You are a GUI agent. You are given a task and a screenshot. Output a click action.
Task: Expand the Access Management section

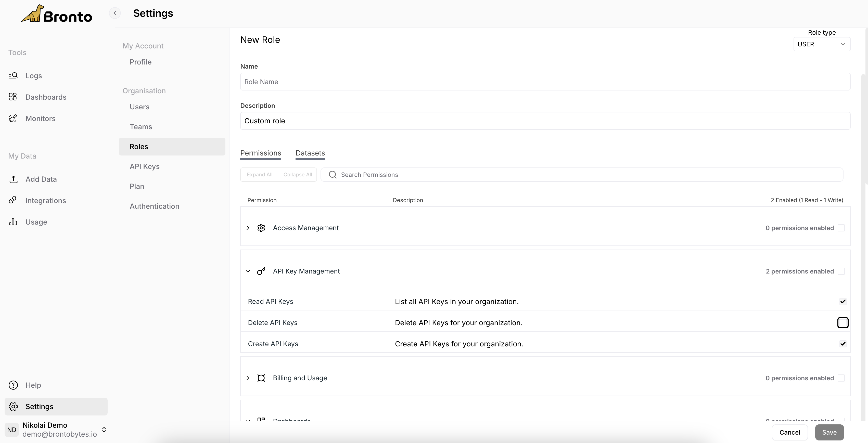click(x=248, y=228)
